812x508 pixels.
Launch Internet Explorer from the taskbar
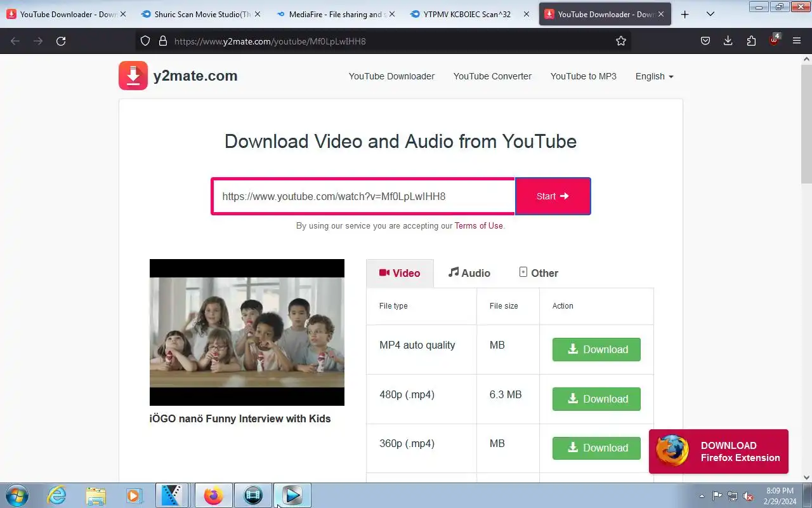pos(57,495)
